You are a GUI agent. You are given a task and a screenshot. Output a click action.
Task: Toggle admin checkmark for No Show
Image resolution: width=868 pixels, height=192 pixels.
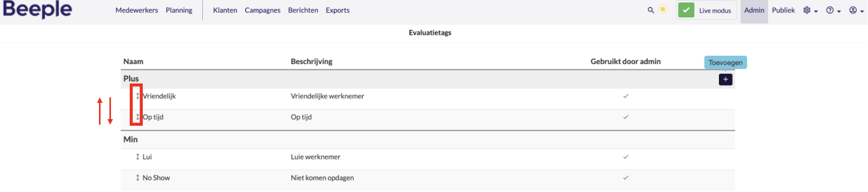tap(626, 178)
